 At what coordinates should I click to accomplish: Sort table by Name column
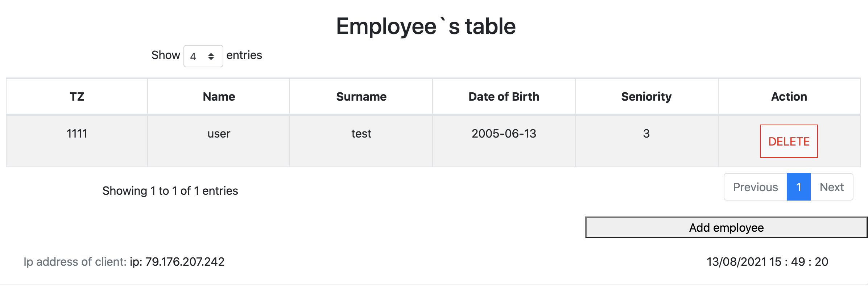pyautogui.click(x=218, y=96)
